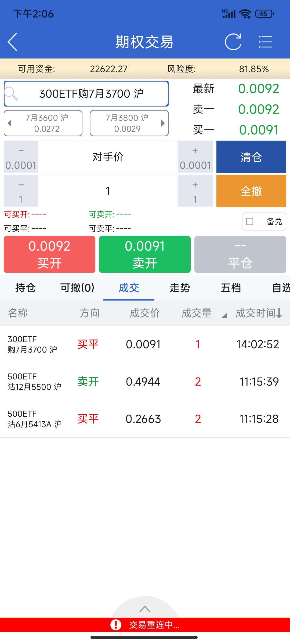Viewport: 290px width, 644px height.
Task: Tap the trade time 14:02:52
Action: [258, 344]
